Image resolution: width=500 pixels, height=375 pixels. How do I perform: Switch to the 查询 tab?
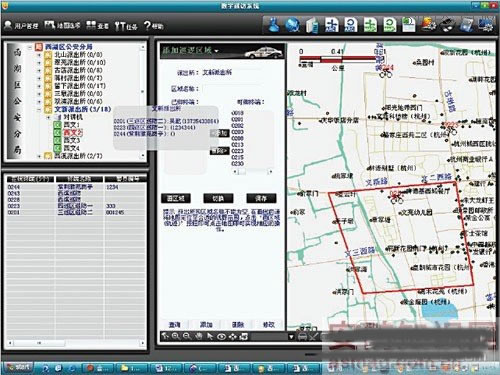coord(175,324)
